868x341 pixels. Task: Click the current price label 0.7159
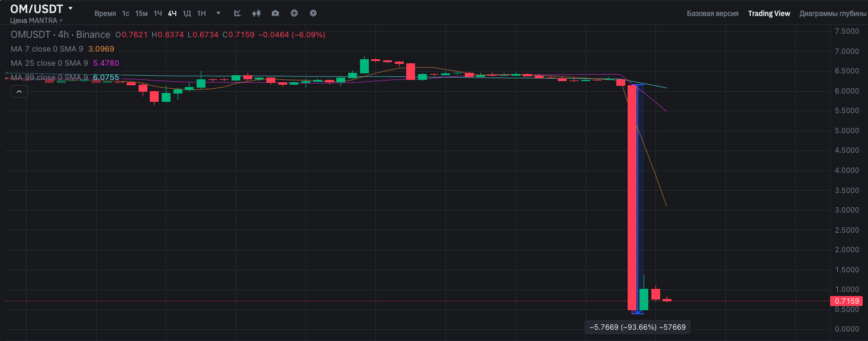tap(847, 301)
